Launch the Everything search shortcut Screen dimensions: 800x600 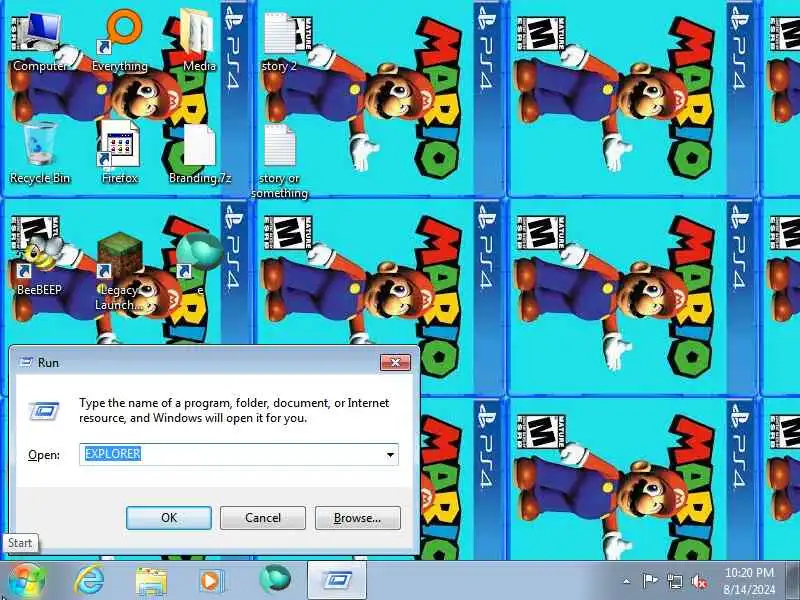pyautogui.click(x=120, y=42)
